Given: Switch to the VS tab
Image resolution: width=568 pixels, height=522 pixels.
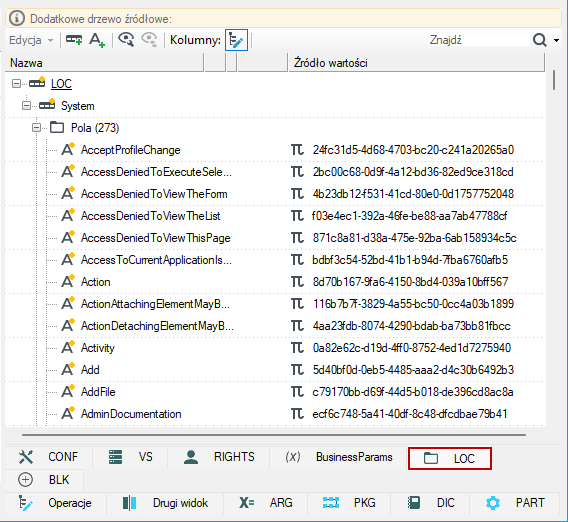Looking at the screenshot, I should point(130,457).
